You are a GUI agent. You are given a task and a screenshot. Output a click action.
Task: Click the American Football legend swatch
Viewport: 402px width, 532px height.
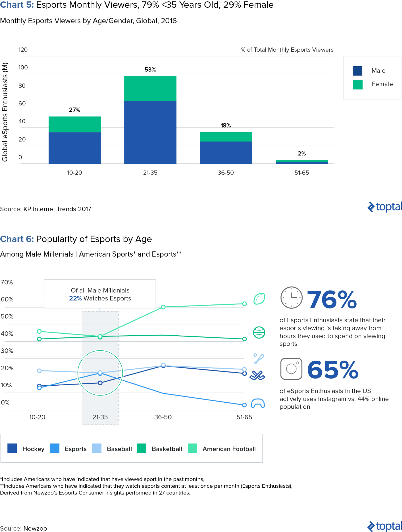coord(192,448)
